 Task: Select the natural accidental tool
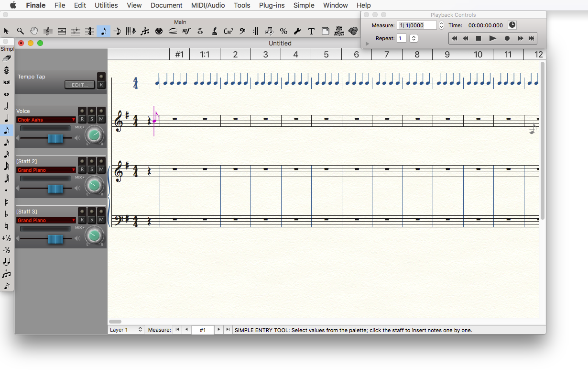6,226
